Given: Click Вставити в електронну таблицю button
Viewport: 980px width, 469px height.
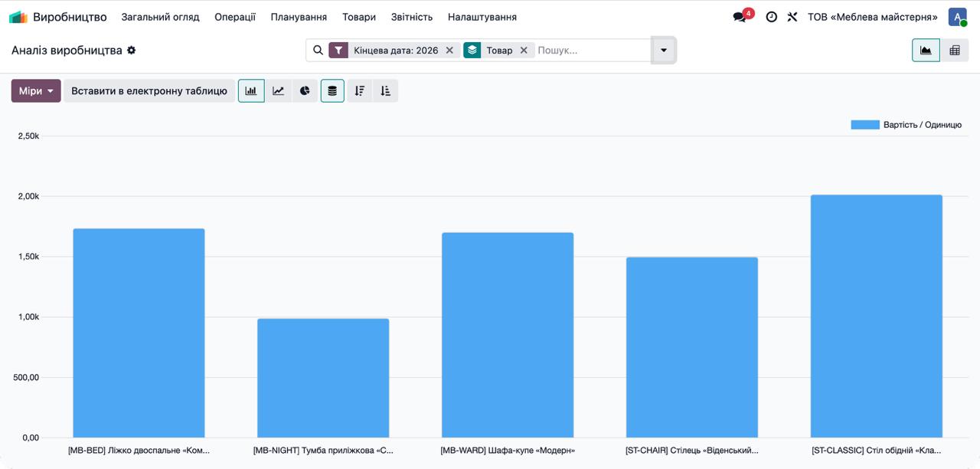Looking at the screenshot, I should tap(149, 90).
